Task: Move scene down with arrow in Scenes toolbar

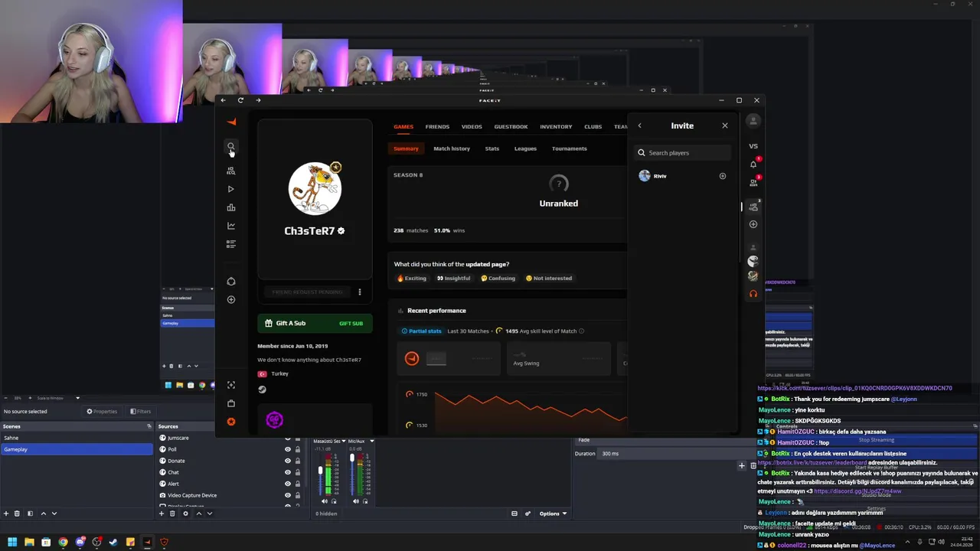Action: (x=55, y=514)
